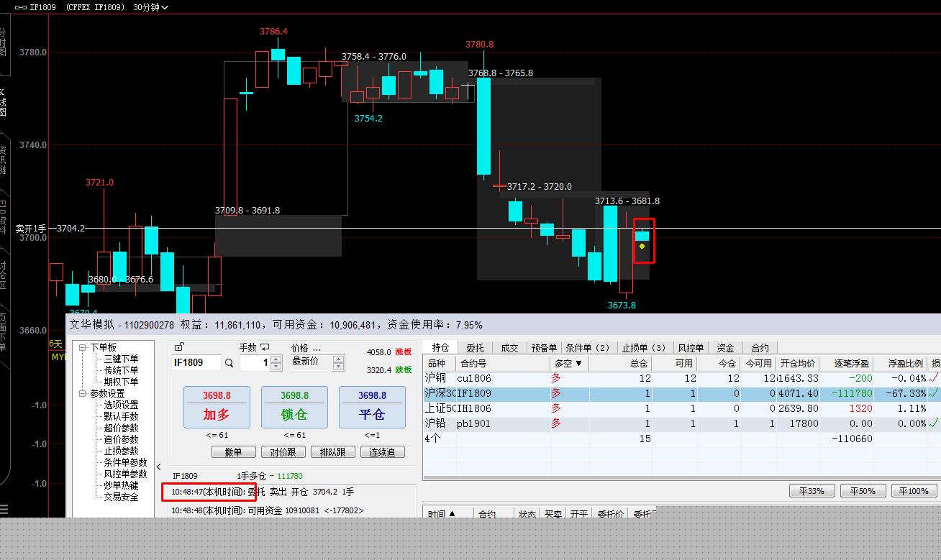Screen dimensions: 941x560
Task: Click the 手数 quantity input field
Action: (x=255, y=363)
